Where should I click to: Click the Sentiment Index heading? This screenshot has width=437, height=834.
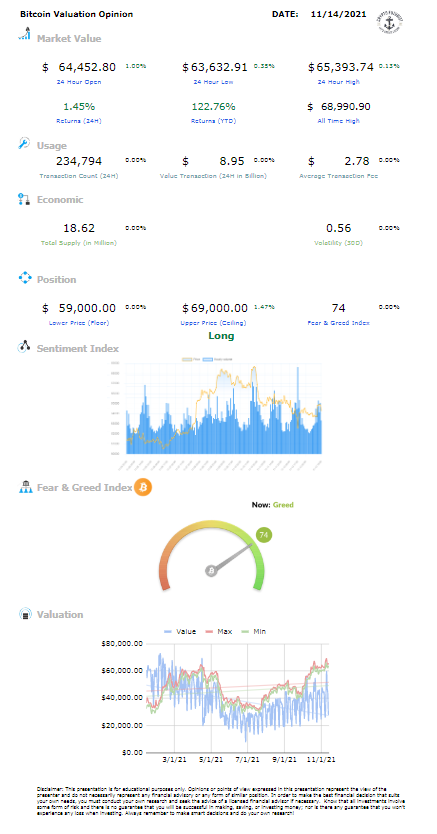click(77, 348)
